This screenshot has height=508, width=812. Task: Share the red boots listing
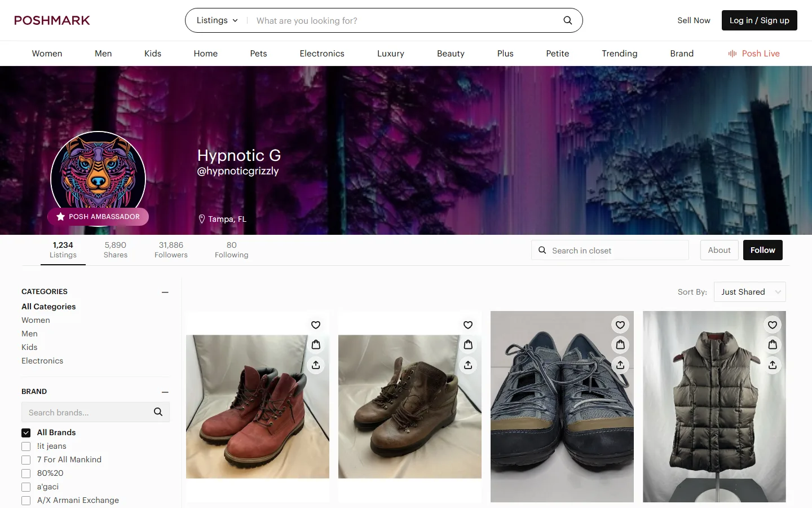tap(316, 365)
